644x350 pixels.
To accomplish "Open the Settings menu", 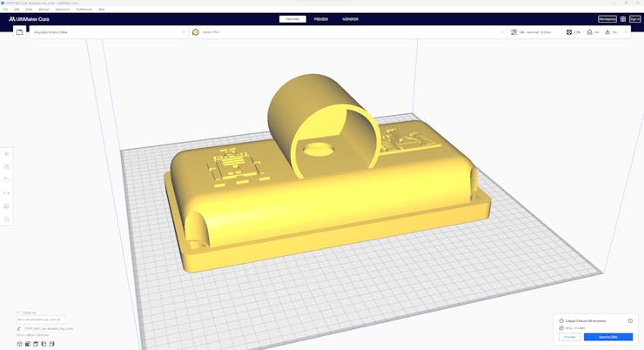I will point(44,9).
